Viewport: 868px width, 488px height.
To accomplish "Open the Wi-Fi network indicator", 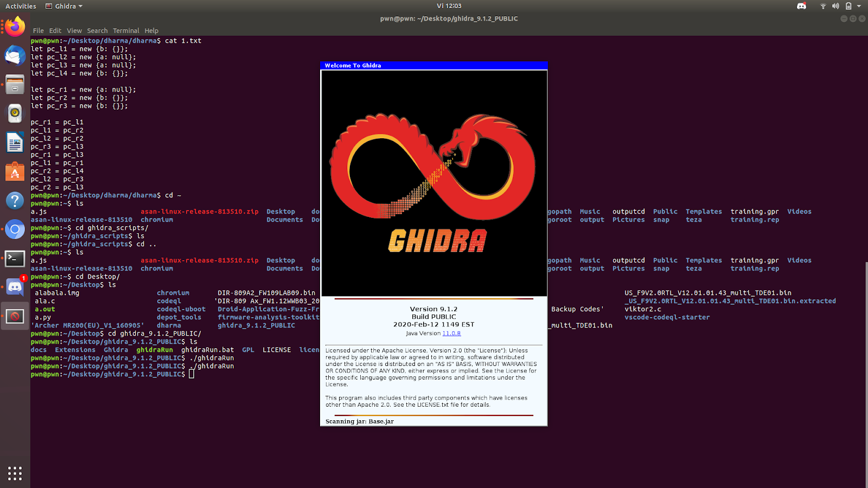I will (x=823, y=6).
